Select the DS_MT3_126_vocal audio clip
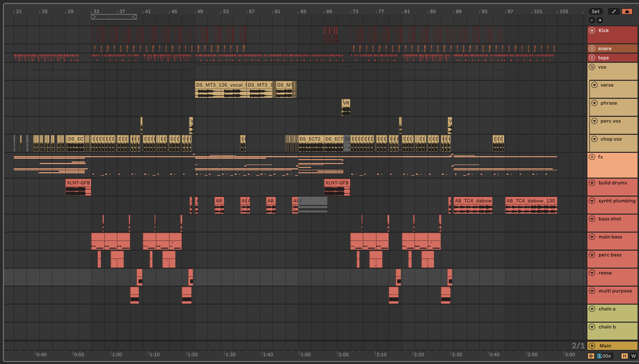The image size is (639, 364). (x=220, y=85)
